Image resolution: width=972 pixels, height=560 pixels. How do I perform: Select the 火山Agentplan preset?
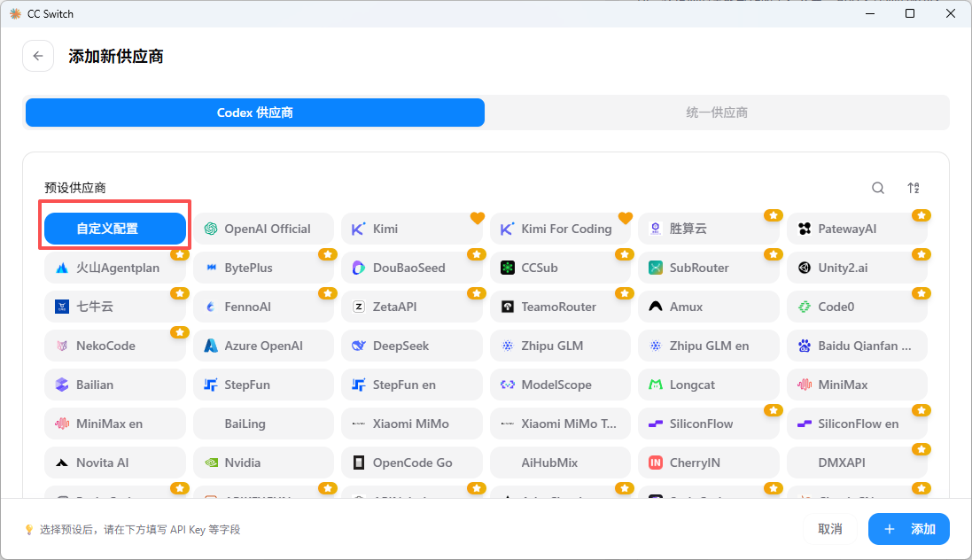click(x=114, y=268)
